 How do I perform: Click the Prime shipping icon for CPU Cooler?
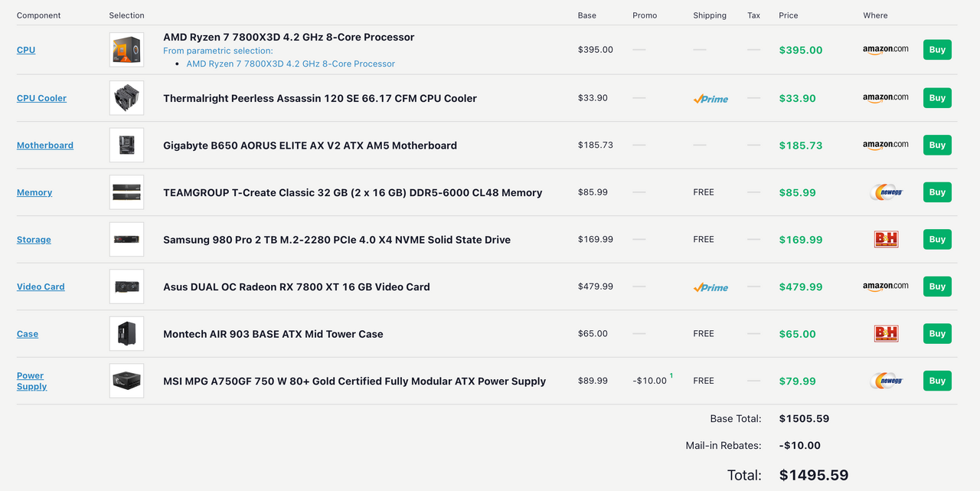pyautogui.click(x=710, y=99)
